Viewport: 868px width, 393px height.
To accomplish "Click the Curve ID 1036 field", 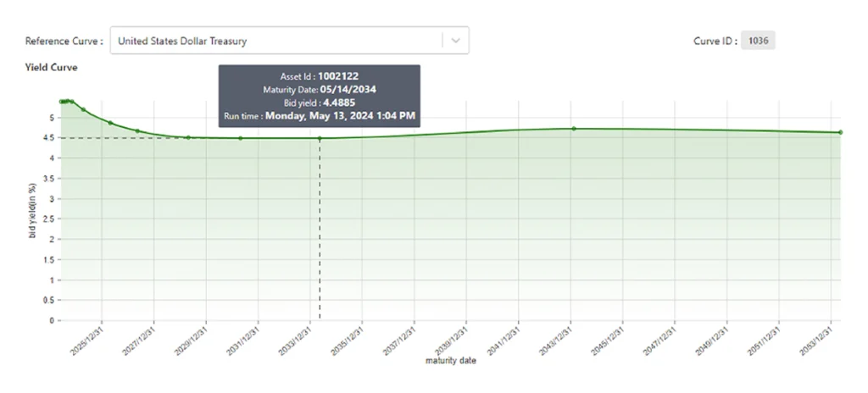I will 758,41.
